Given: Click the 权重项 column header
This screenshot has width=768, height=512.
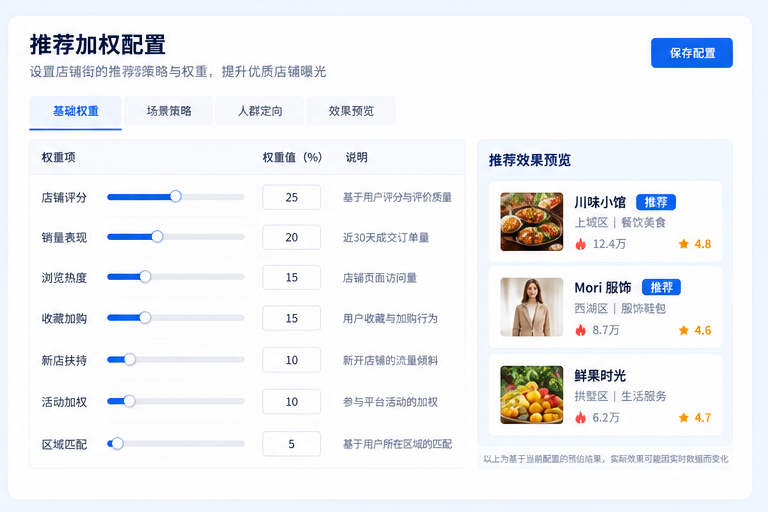Looking at the screenshot, I should (x=58, y=157).
